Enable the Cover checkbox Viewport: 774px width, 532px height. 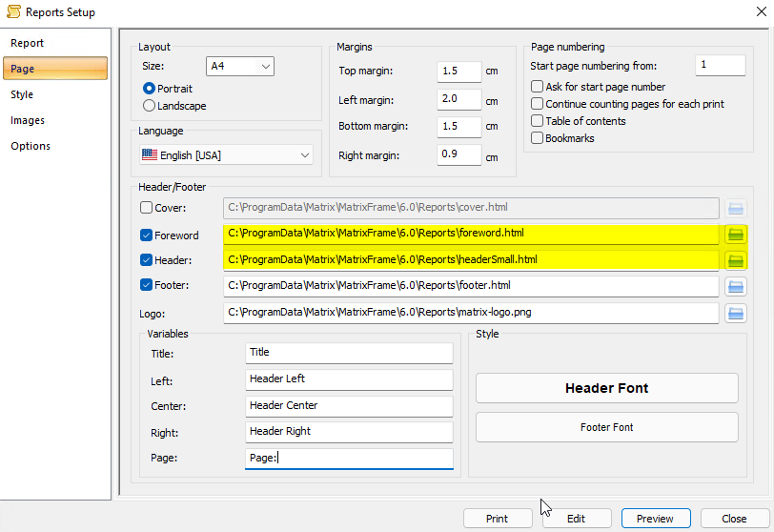pyautogui.click(x=146, y=207)
